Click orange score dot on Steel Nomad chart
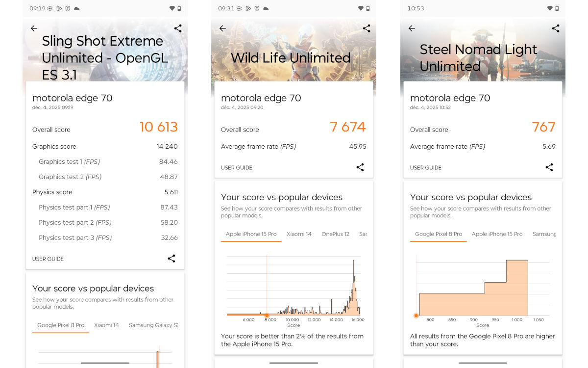 tap(416, 315)
